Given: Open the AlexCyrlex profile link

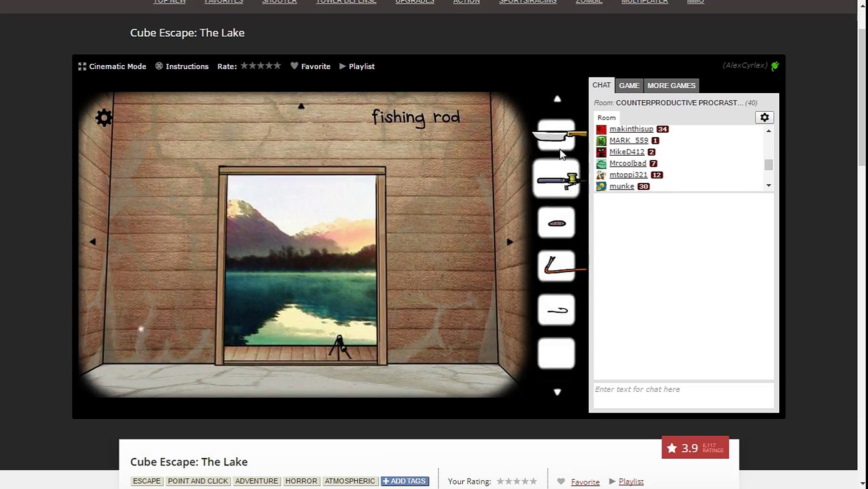Looking at the screenshot, I should pos(745,66).
